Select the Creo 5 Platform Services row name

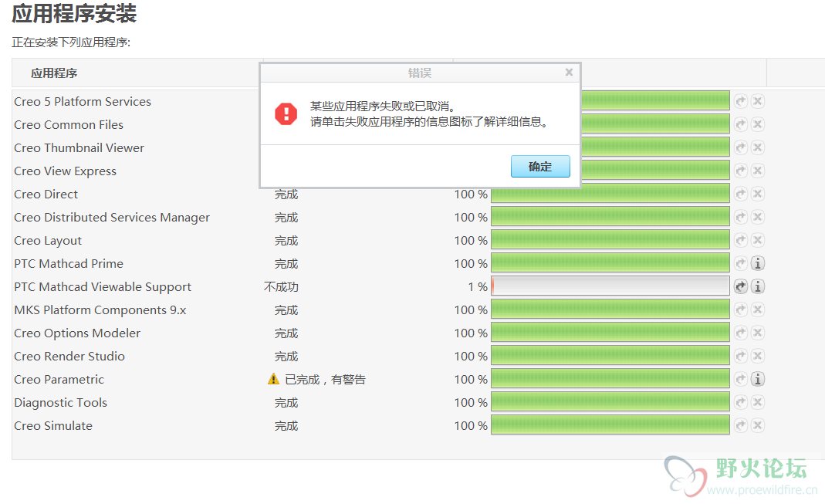pyautogui.click(x=83, y=102)
